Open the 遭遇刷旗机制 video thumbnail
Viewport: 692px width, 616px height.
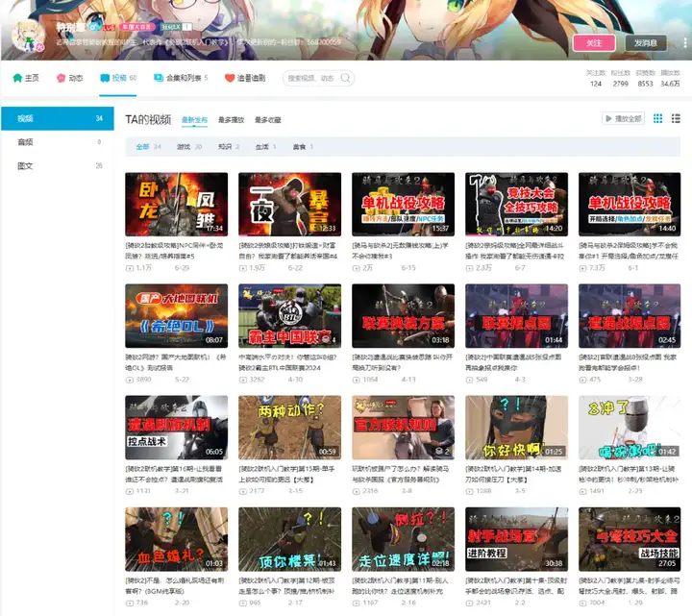pyautogui.click(x=177, y=428)
